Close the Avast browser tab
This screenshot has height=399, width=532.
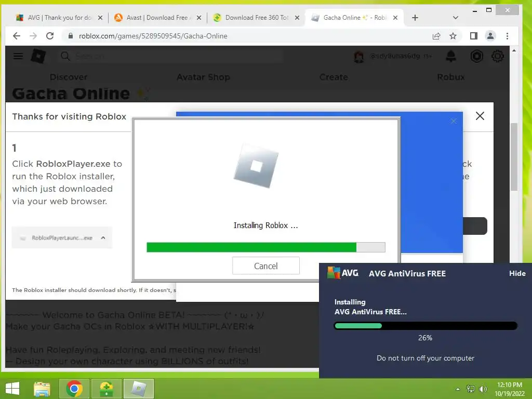pyautogui.click(x=199, y=18)
